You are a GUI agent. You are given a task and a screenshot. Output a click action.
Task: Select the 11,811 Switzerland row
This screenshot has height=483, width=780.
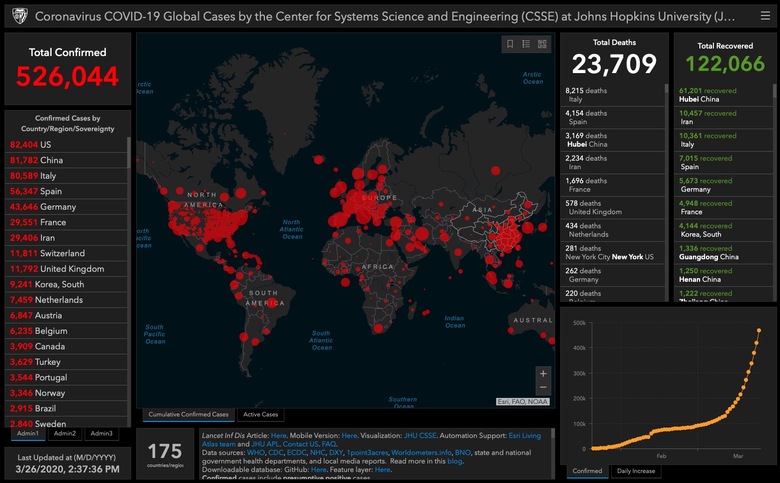pyautogui.click(x=66, y=253)
